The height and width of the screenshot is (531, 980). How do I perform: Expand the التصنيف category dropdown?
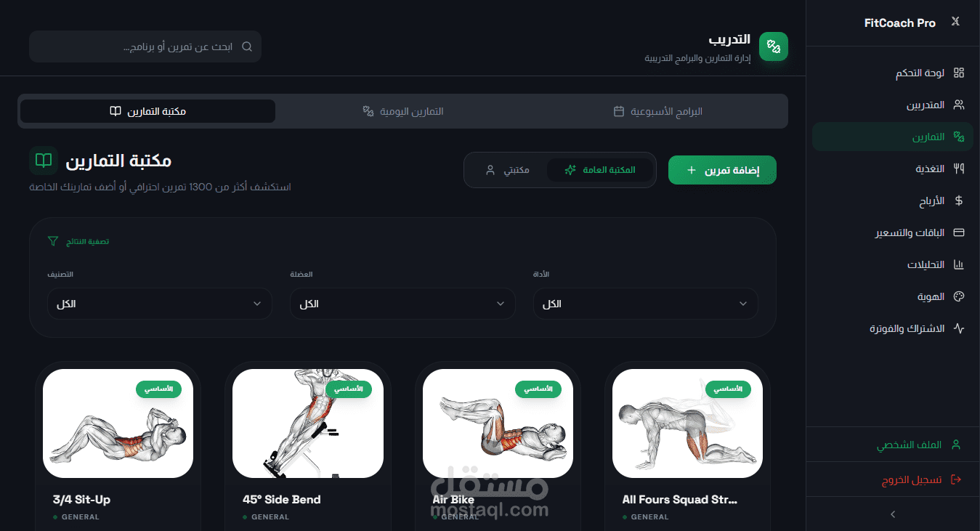[160, 304]
